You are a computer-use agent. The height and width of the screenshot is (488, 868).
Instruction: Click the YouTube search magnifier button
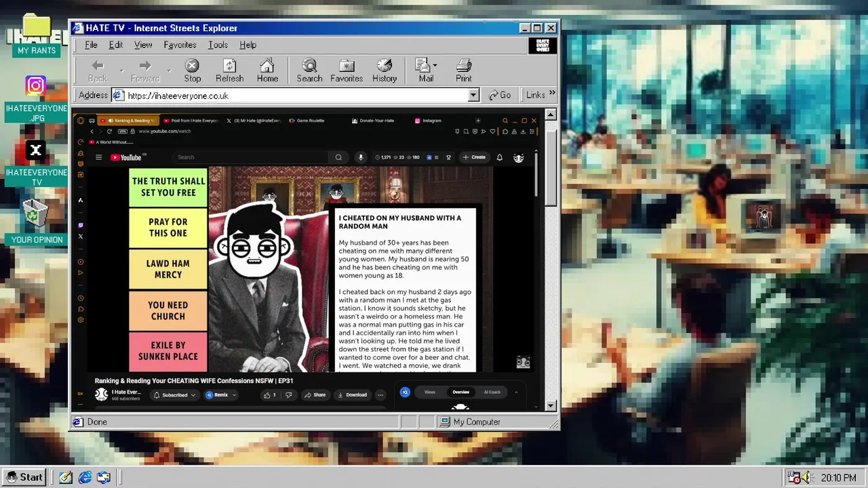338,157
